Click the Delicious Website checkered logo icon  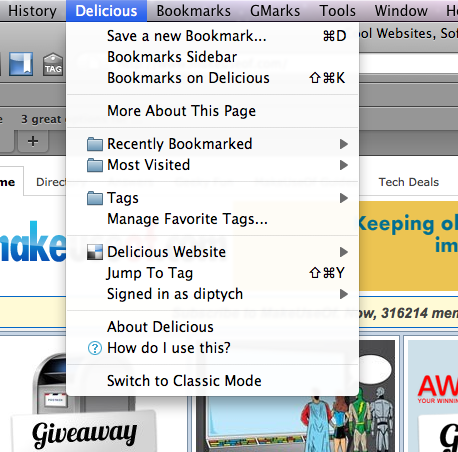(x=95, y=252)
